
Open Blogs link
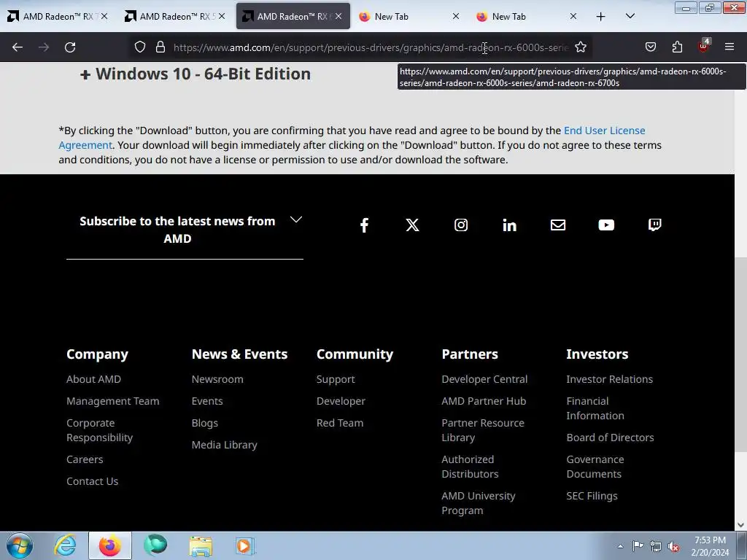205,423
